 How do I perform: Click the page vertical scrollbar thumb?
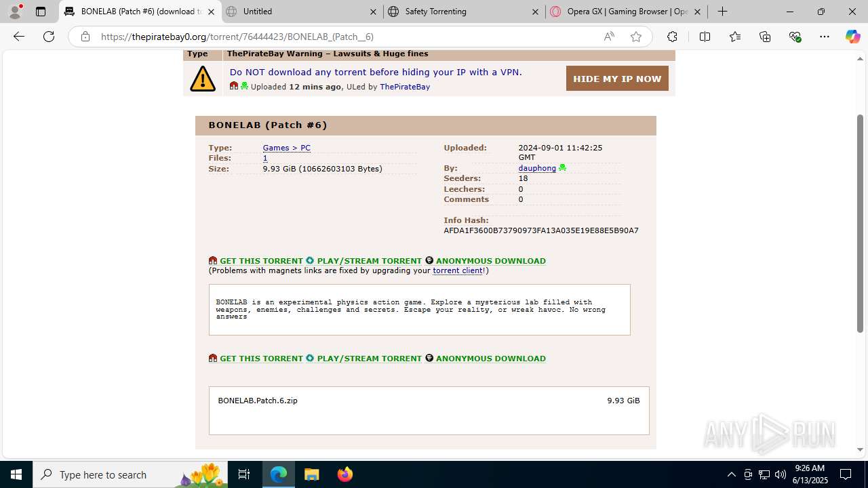tap(861, 224)
